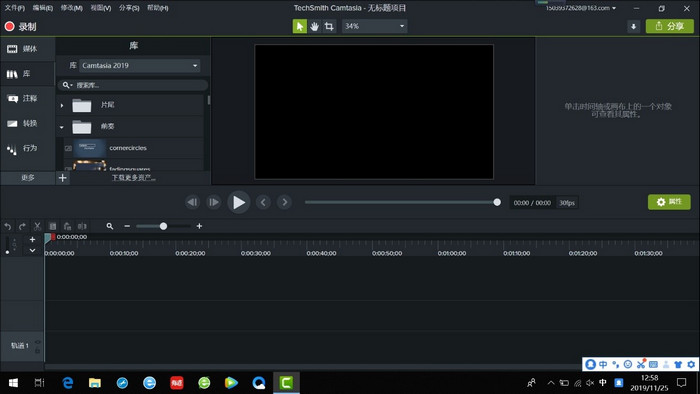
Task: Split clip with the split icon
Action: tap(82, 226)
